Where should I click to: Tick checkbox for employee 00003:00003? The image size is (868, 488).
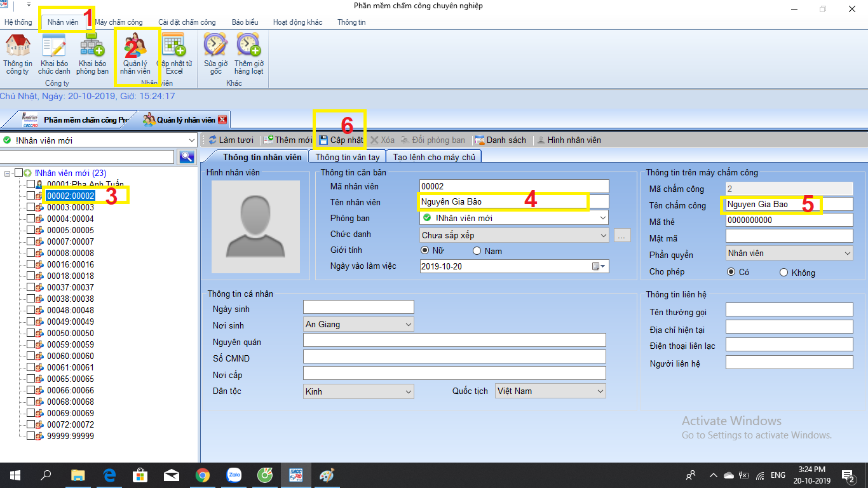click(31, 207)
